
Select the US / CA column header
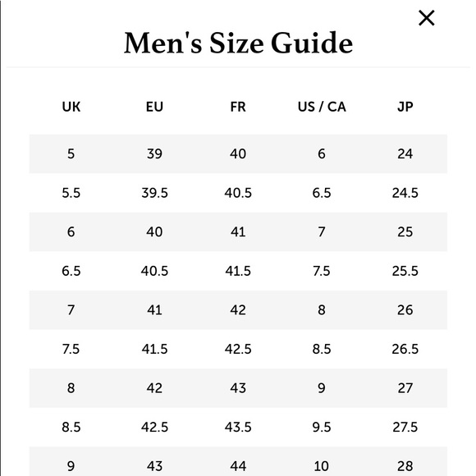[322, 107]
